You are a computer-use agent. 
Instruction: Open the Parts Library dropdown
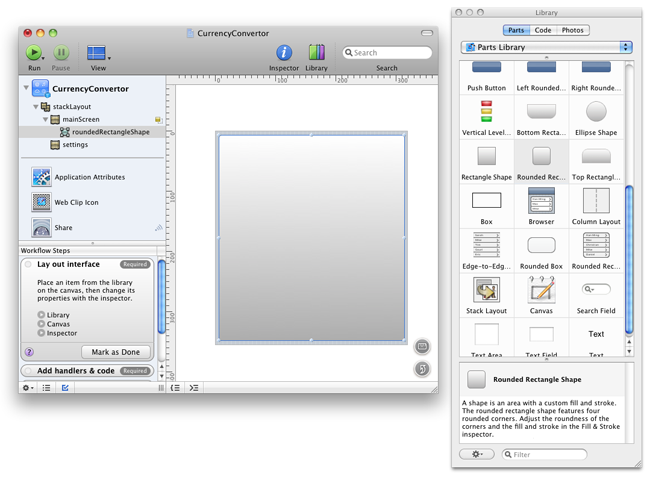point(546,47)
